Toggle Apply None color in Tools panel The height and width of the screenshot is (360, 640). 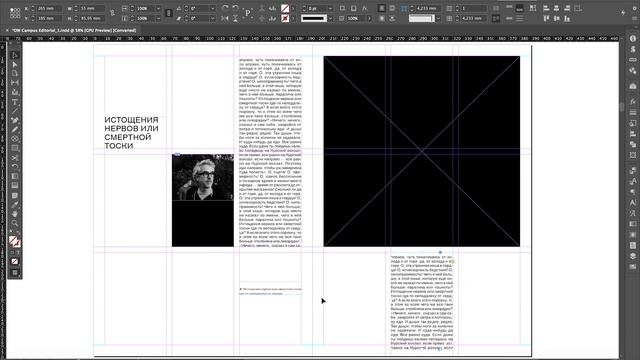15,262
